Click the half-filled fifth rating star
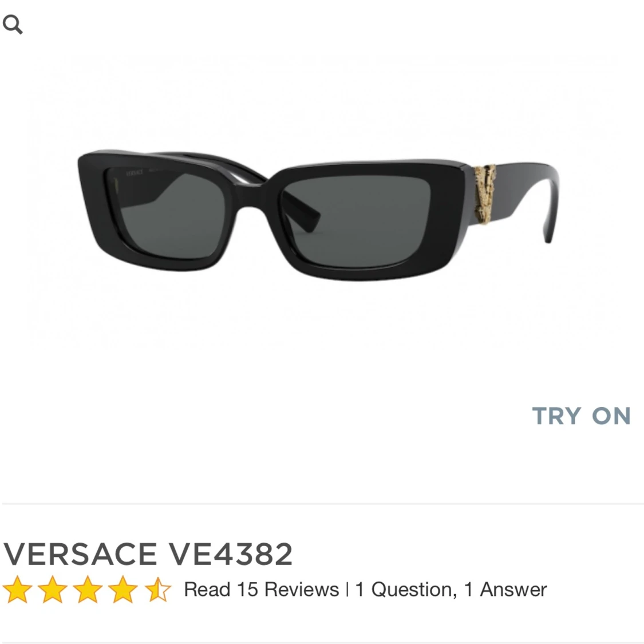 158,590
